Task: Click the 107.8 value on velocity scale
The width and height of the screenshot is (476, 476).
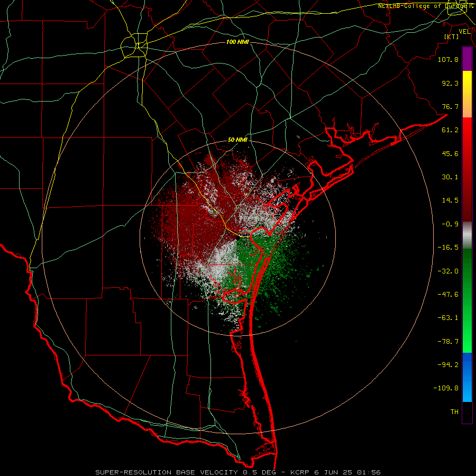Action: pos(448,59)
